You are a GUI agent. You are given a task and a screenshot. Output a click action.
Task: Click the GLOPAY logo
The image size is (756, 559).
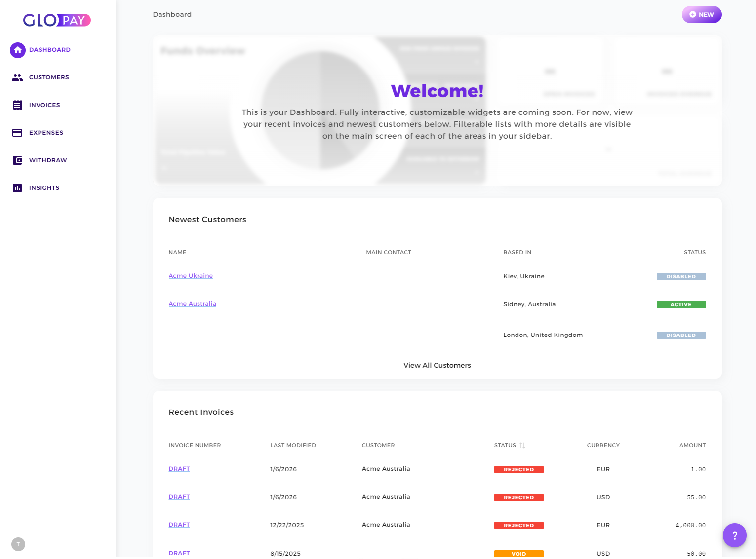click(x=56, y=20)
